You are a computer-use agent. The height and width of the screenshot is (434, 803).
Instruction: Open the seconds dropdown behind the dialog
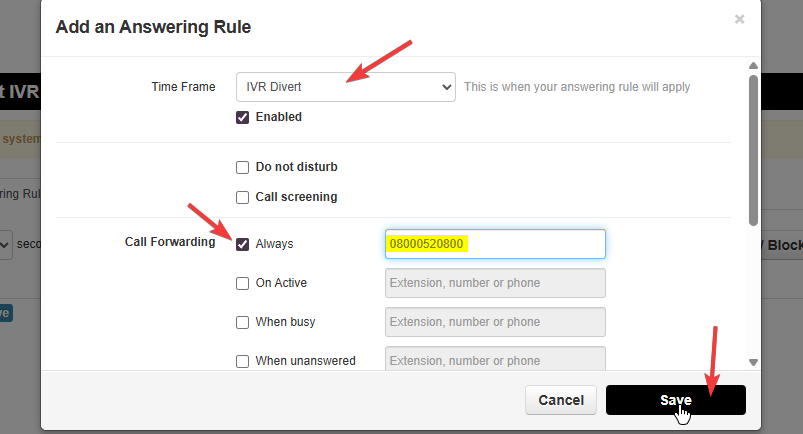pyautogui.click(x=5, y=244)
